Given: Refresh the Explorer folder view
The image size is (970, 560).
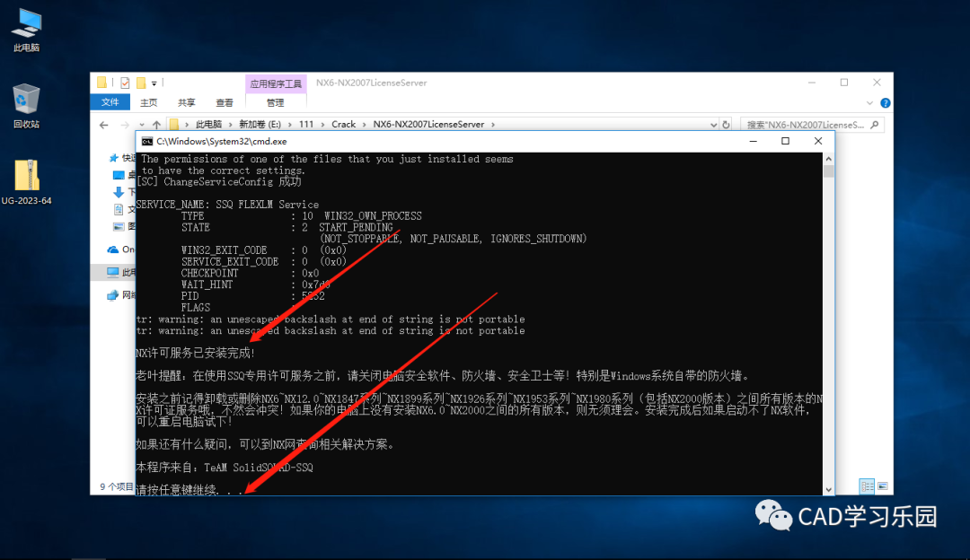Looking at the screenshot, I should (x=727, y=125).
